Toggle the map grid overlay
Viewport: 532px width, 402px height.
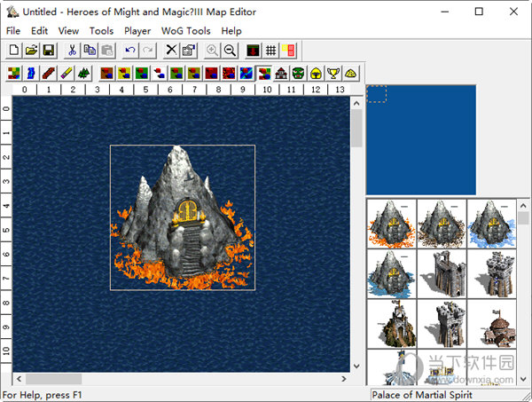pos(270,51)
